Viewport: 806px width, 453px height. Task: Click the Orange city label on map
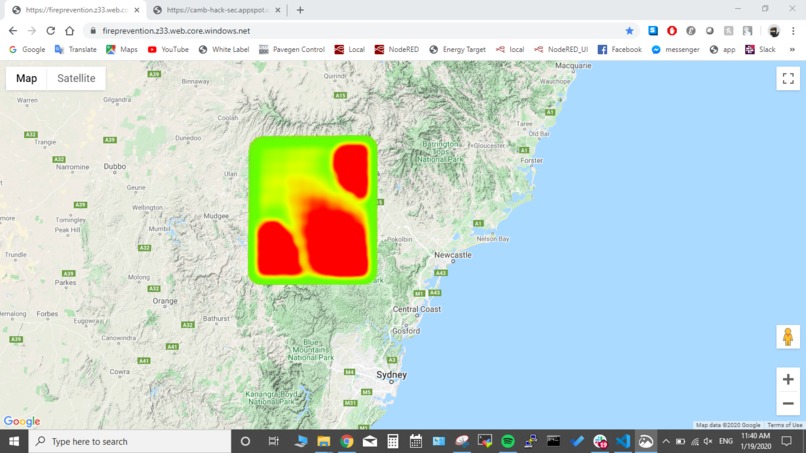pos(165,301)
